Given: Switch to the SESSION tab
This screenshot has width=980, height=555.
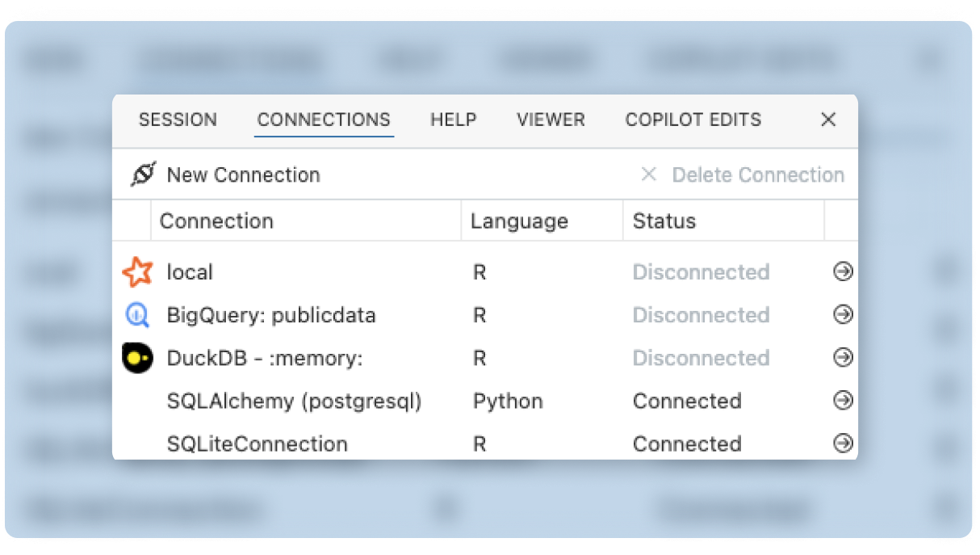Looking at the screenshot, I should pos(178,120).
